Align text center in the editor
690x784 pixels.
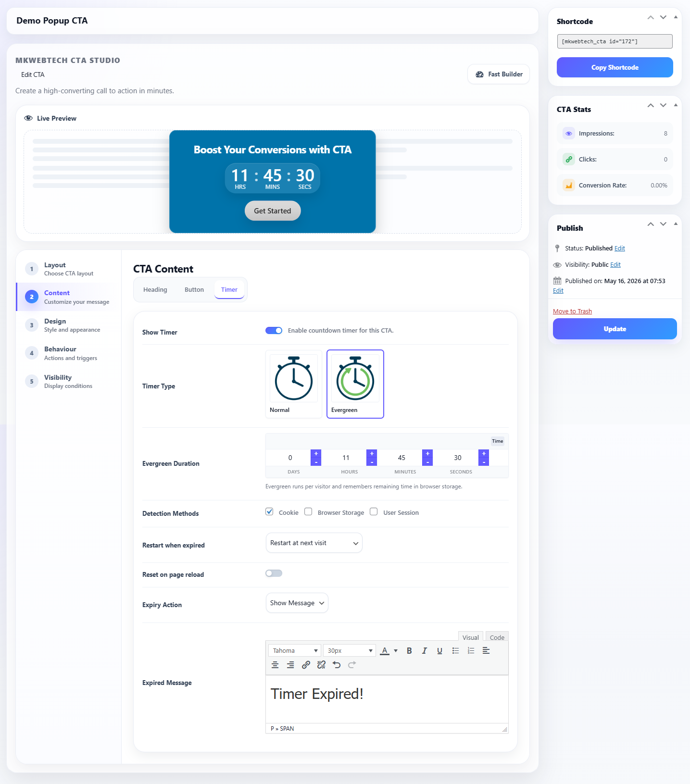click(275, 665)
